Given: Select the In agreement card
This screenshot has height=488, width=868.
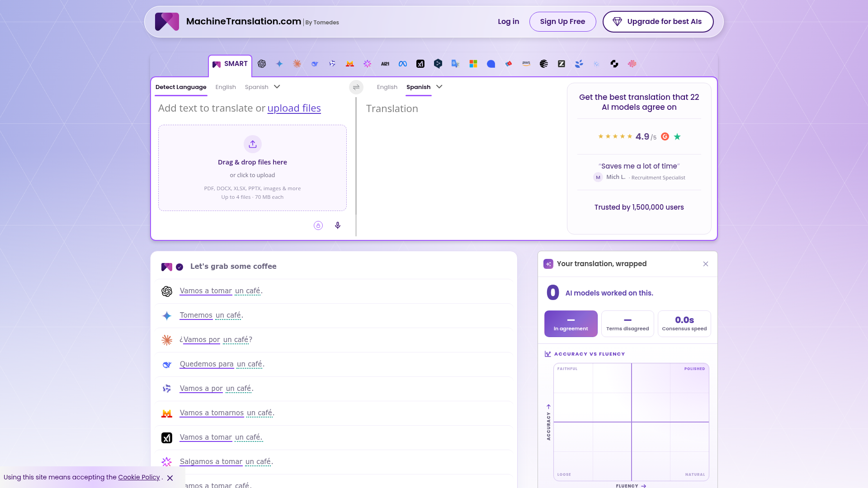Looking at the screenshot, I should click(x=571, y=324).
